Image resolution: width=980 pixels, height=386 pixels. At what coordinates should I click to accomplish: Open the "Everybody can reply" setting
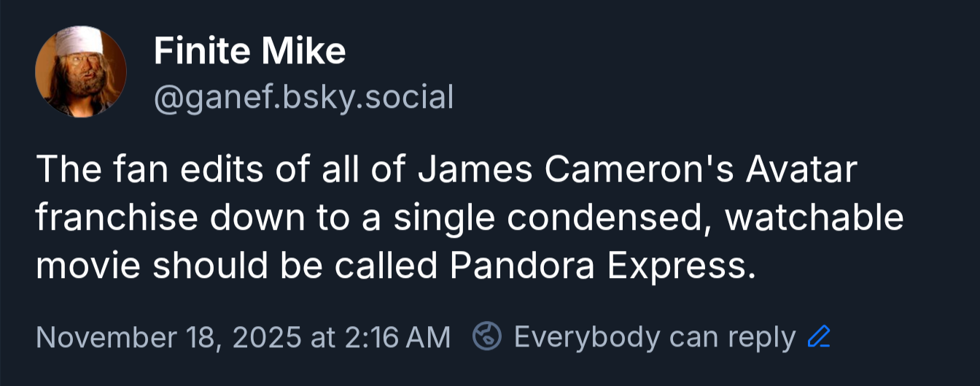[654, 337]
